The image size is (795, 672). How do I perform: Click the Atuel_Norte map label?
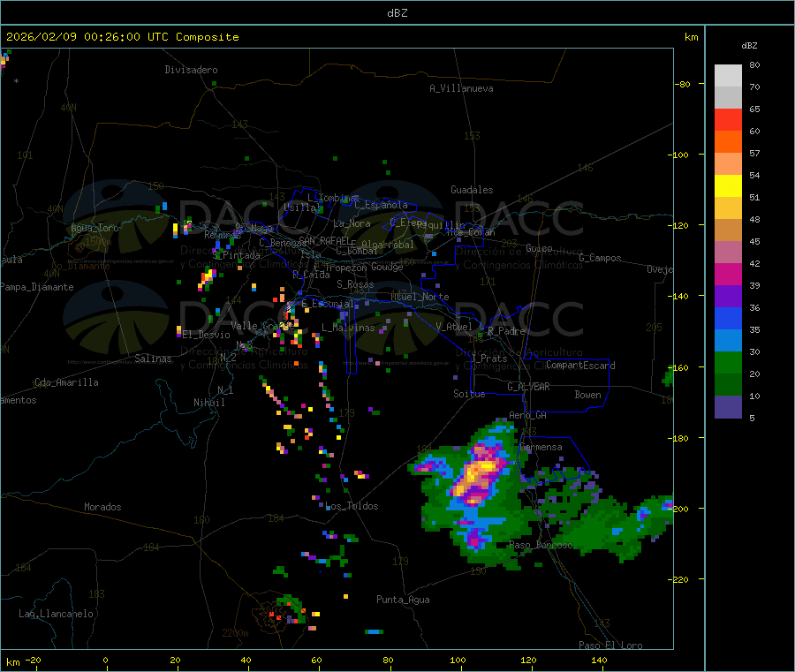(420, 297)
